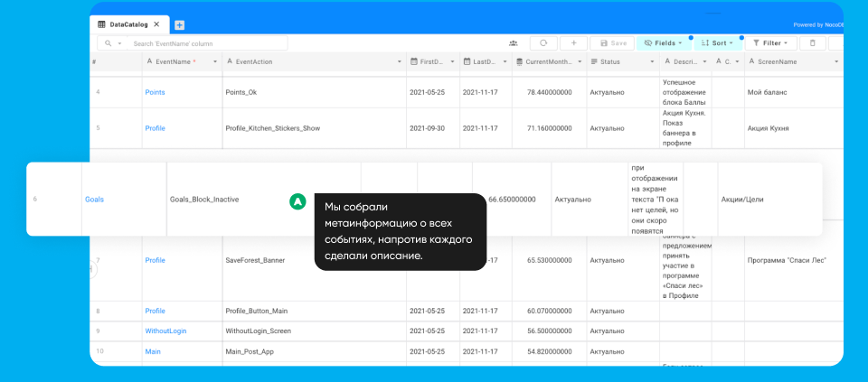
Task: Click the reload data icon
Action: click(543, 42)
